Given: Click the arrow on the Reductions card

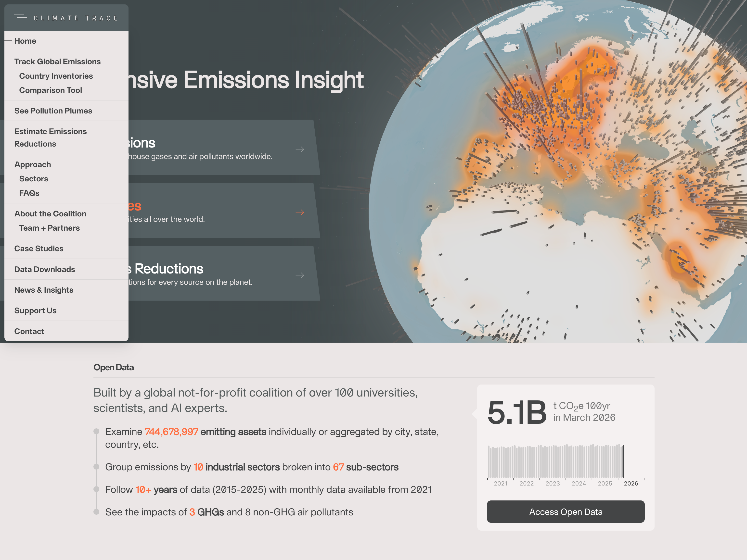Looking at the screenshot, I should pos(299,275).
